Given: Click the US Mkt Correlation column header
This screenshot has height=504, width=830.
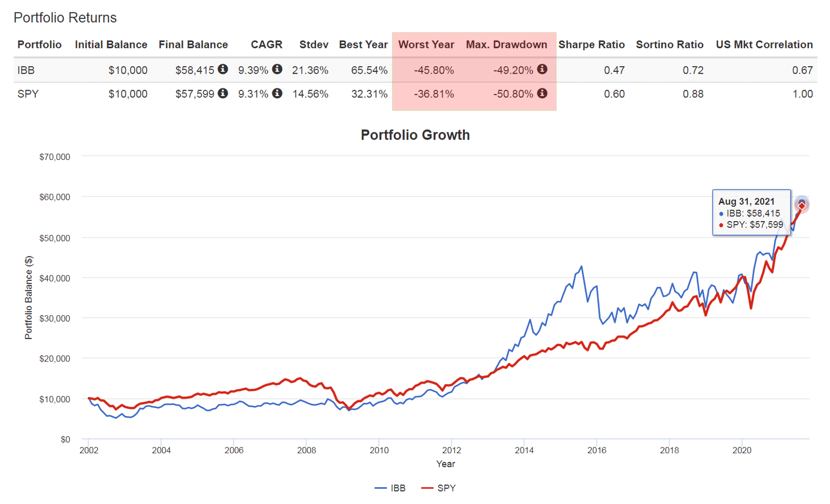Looking at the screenshot, I should click(764, 45).
